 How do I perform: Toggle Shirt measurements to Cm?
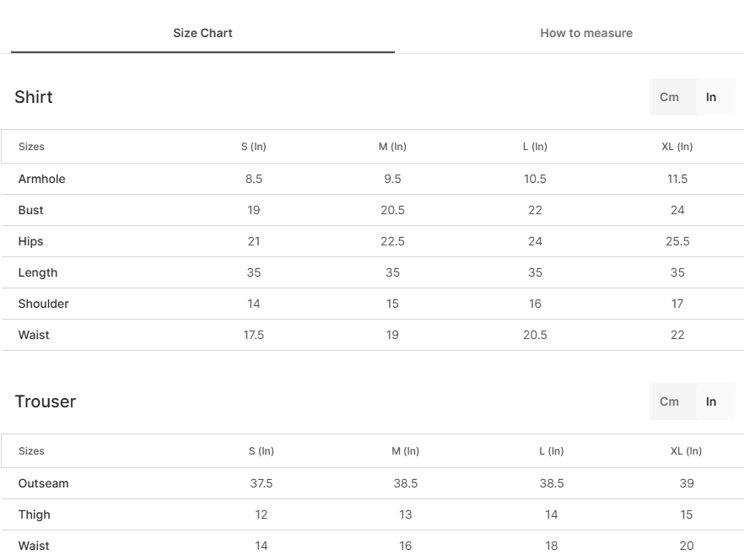[x=669, y=97]
